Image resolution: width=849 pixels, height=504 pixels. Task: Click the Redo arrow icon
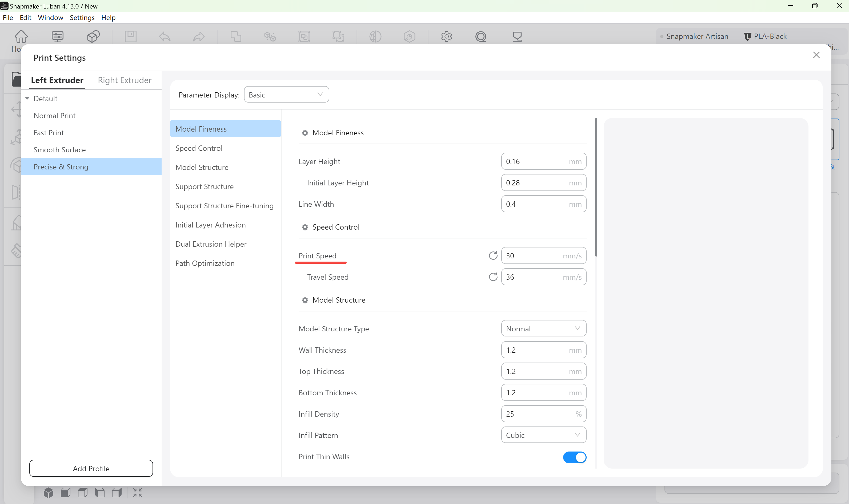pos(199,36)
